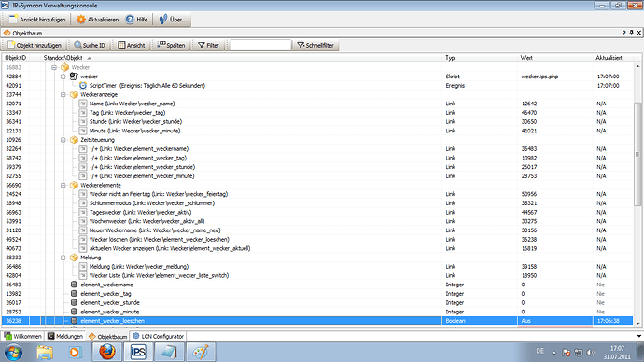This screenshot has height=362, width=644.
Task: Focus the filter text input field
Action: pyautogui.click(x=260, y=45)
